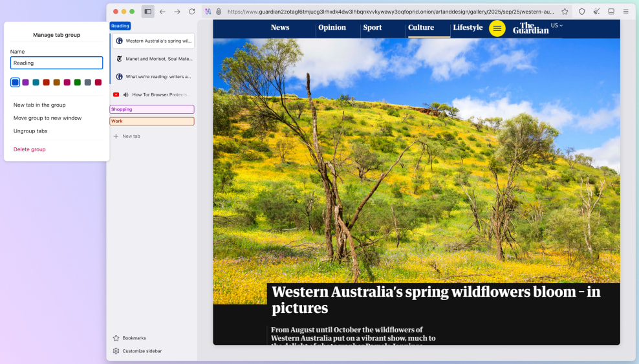The height and width of the screenshot is (364, 639).
Task: Open the security level shield icon
Action: click(x=581, y=12)
